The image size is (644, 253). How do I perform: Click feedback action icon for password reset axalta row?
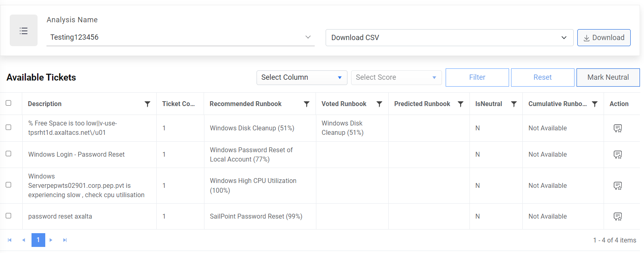(617, 217)
